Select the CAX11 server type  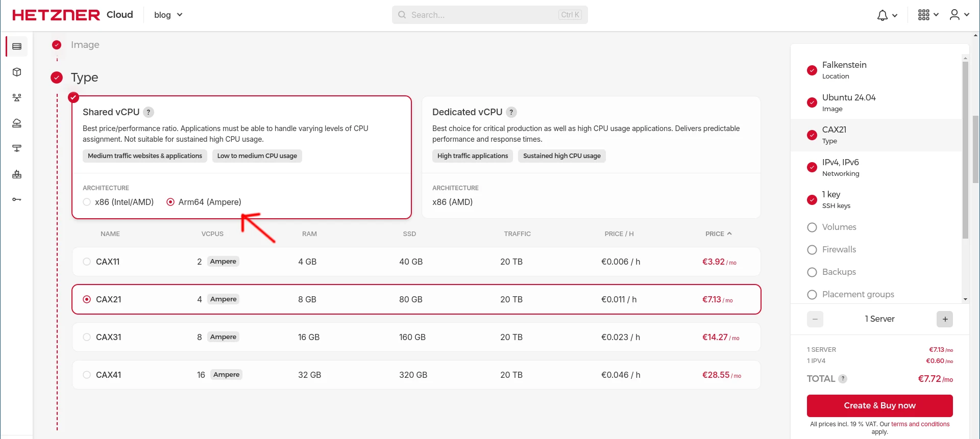pos(416,262)
